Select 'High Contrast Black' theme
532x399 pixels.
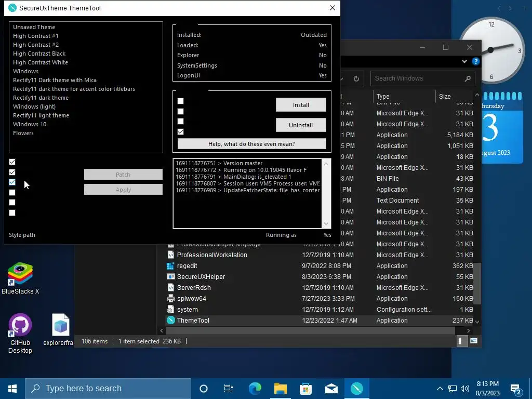[x=39, y=54]
